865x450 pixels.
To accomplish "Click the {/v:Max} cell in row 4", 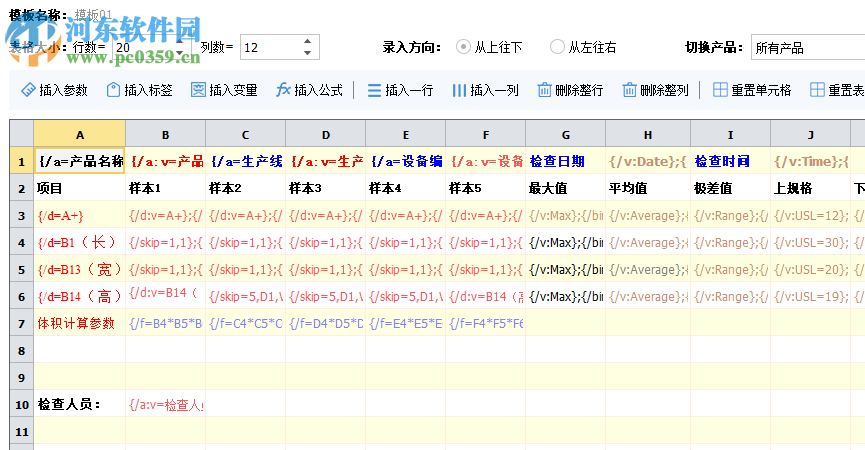I will [x=565, y=242].
